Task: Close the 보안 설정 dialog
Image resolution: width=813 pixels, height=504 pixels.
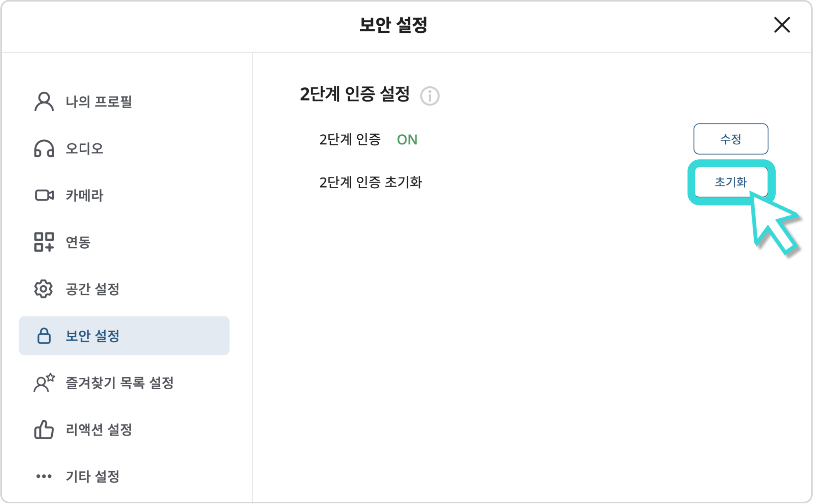Action: coord(782,25)
